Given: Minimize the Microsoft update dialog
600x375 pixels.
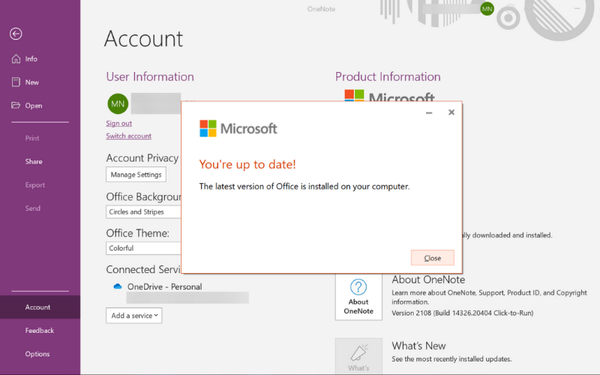Looking at the screenshot, I should [429, 112].
